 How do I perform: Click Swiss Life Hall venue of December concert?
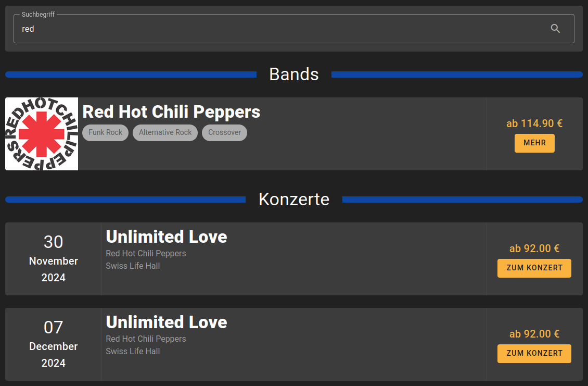coord(133,352)
